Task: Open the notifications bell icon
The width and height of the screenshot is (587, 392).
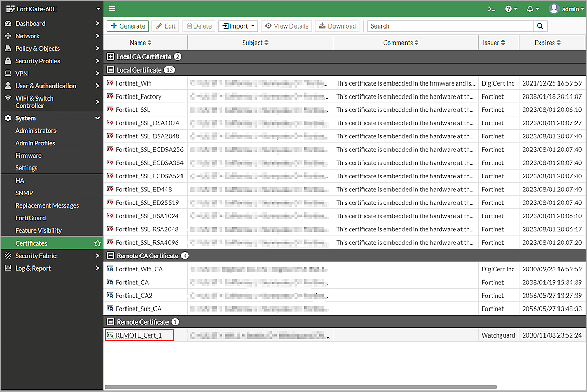Action: tap(529, 9)
